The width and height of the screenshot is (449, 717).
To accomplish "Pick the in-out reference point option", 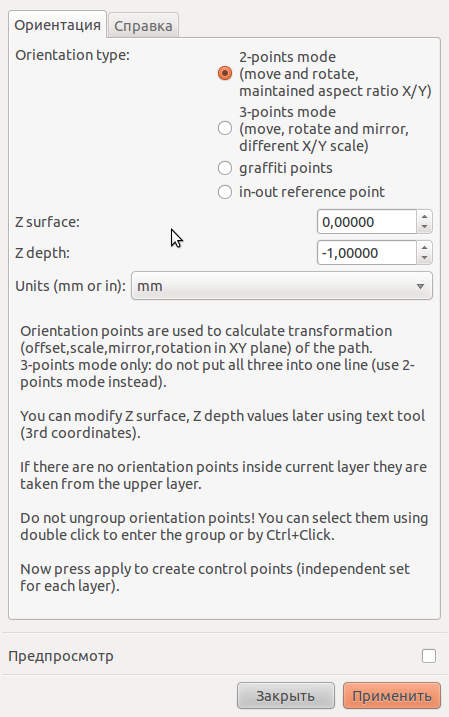I will click(x=224, y=192).
